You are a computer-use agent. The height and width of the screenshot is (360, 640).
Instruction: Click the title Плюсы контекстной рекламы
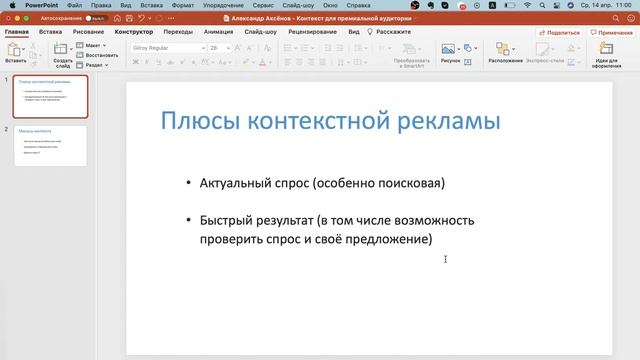tap(330, 121)
